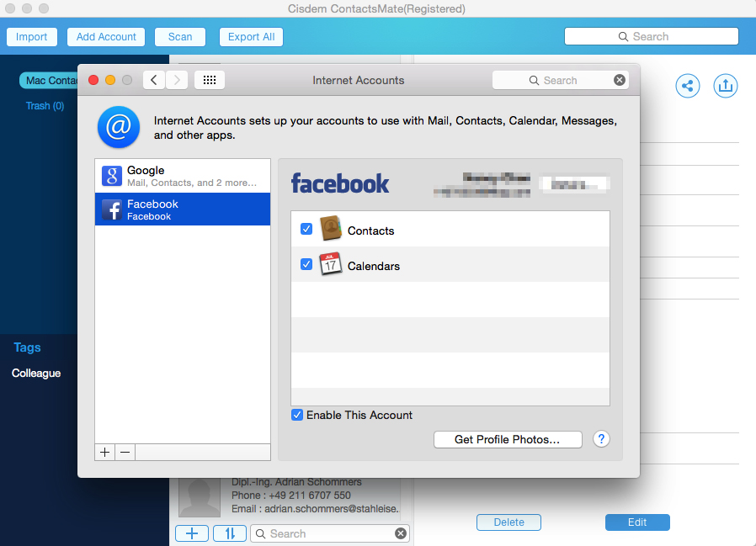The height and width of the screenshot is (546, 756).
Task: Clear the contact list search field
Action: [x=401, y=533]
